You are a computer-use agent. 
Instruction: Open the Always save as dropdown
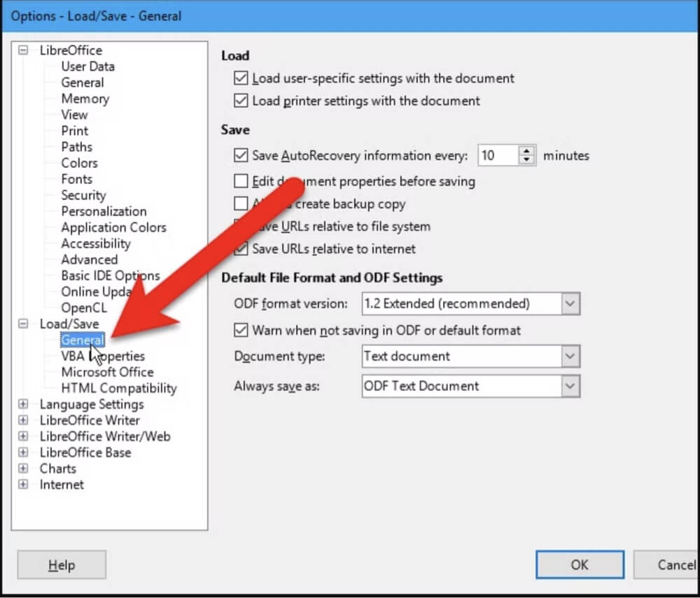coord(570,386)
